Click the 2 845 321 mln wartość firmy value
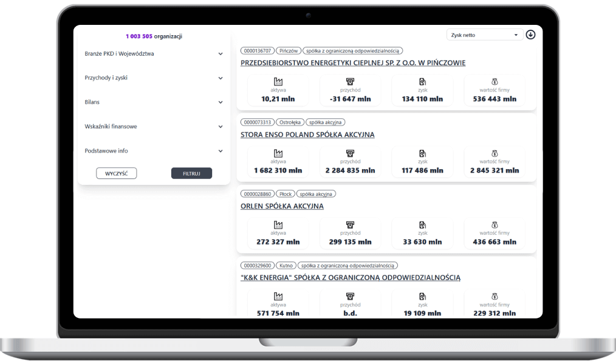The image size is (616, 364). 495,170
